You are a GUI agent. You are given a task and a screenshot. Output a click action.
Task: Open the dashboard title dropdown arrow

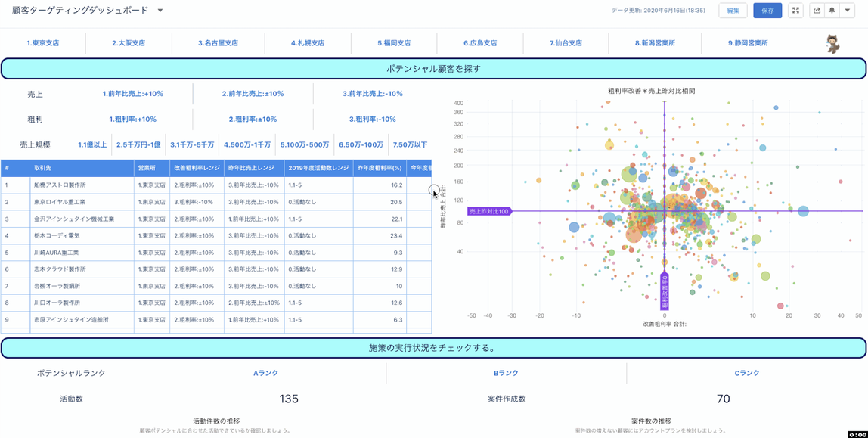(x=160, y=11)
